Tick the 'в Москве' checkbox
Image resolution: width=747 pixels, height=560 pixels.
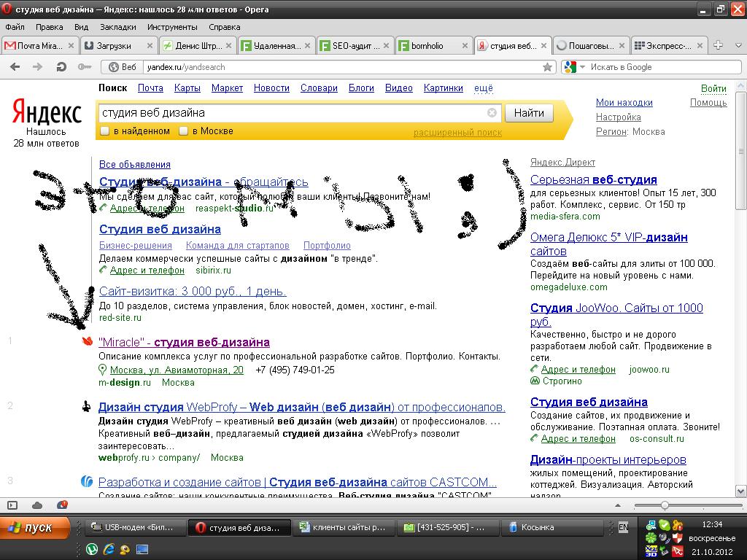(x=183, y=131)
